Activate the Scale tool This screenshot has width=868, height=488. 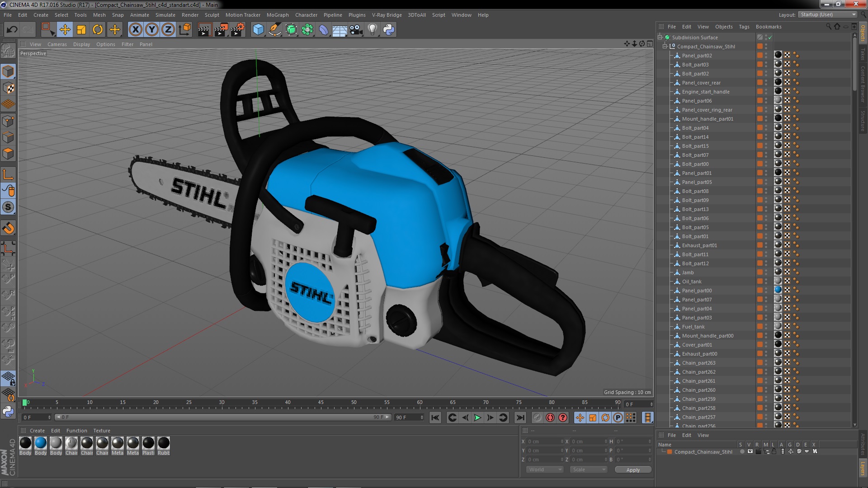click(x=81, y=30)
